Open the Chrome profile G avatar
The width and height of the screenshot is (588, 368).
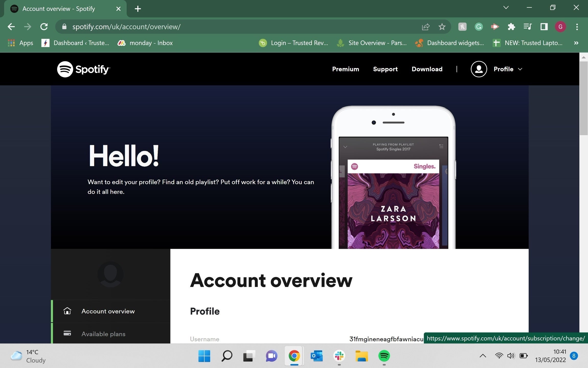point(560,27)
